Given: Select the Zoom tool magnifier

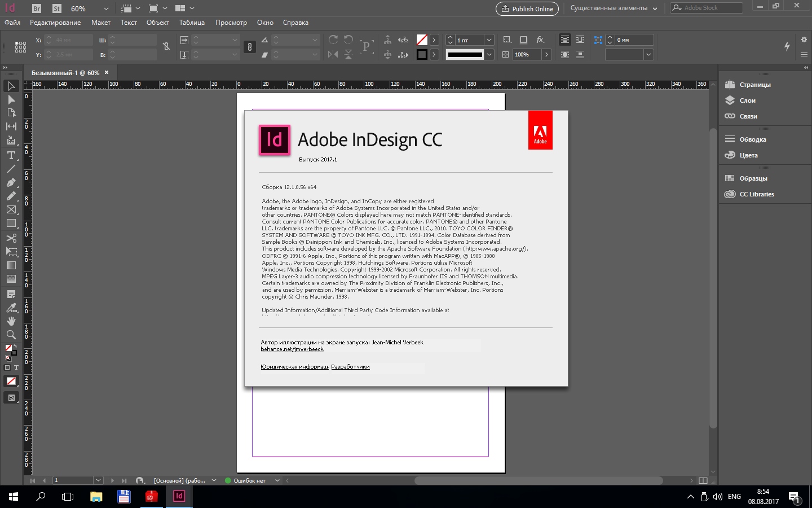Looking at the screenshot, I should pyautogui.click(x=11, y=335).
